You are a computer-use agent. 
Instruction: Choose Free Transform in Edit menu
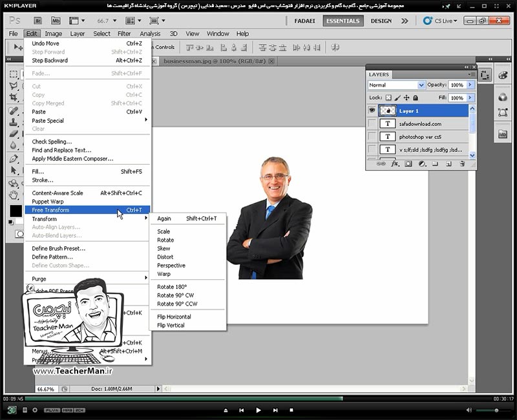click(87, 210)
